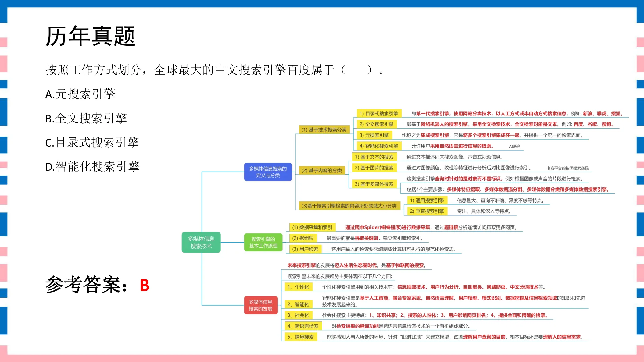Click the 2、智能化 node

click(x=299, y=304)
